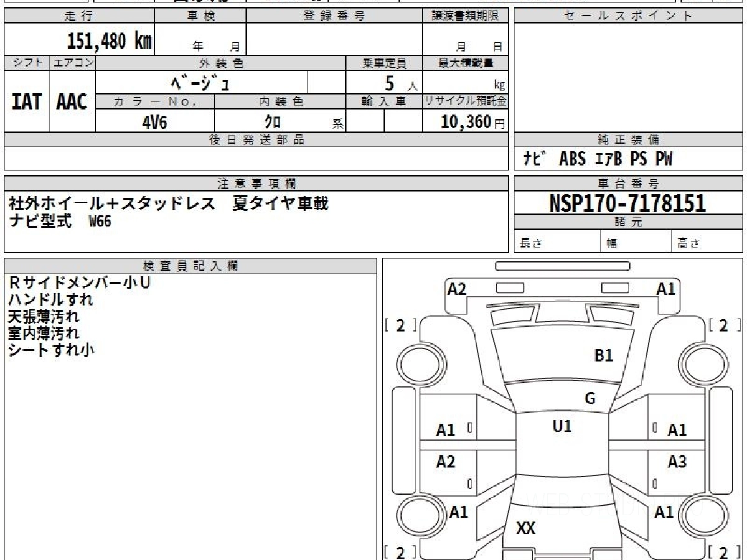Select the セールスポイント heading

[x=628, y=16]
